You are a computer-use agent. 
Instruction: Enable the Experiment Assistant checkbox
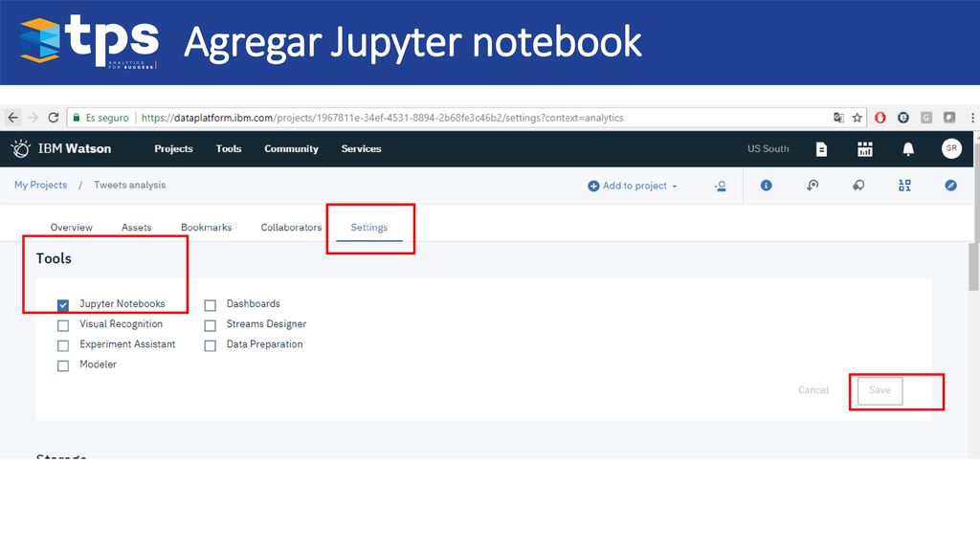(62, 345)
